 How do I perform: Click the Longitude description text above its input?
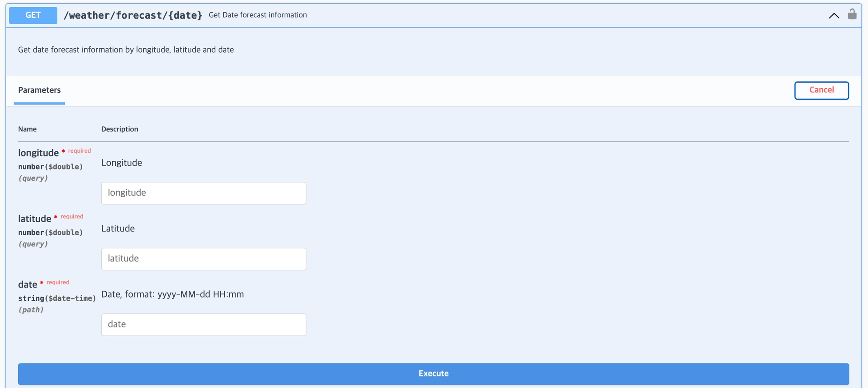point(122,163)
